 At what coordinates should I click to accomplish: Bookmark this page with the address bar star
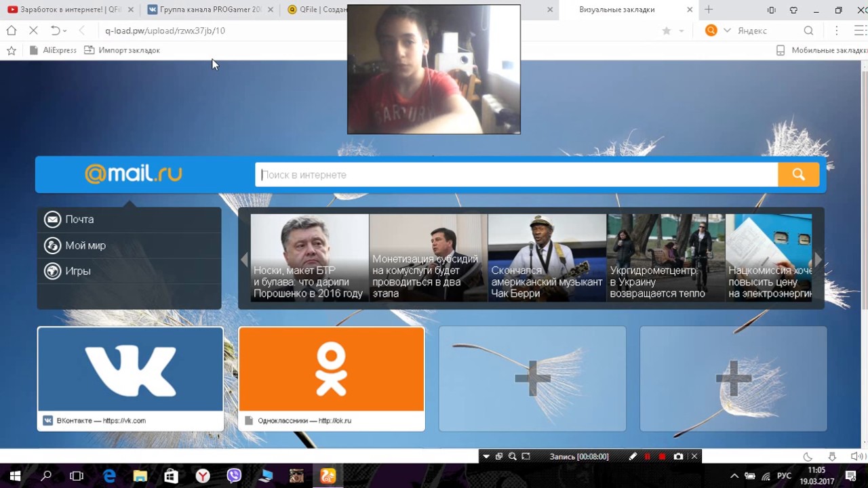click(x=667, y=30)
